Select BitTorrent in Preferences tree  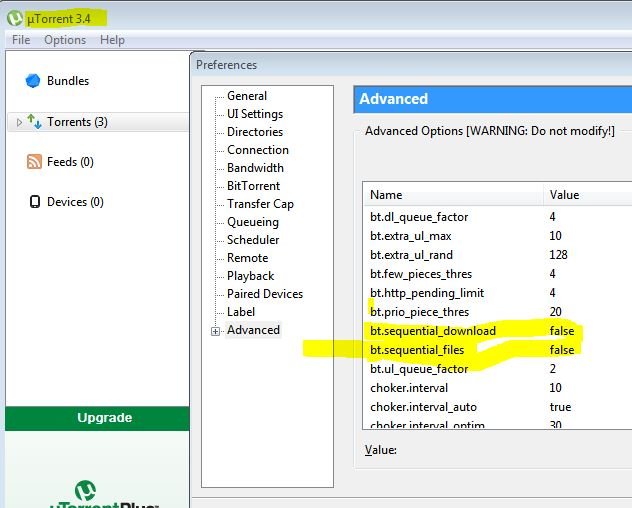(x=253, y=186)
